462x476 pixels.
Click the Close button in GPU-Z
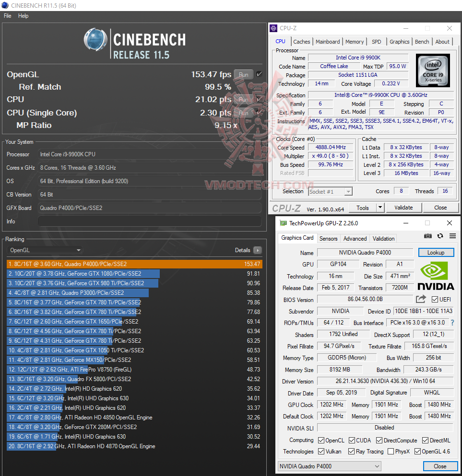pyautogui.click(x=440, y=466)
